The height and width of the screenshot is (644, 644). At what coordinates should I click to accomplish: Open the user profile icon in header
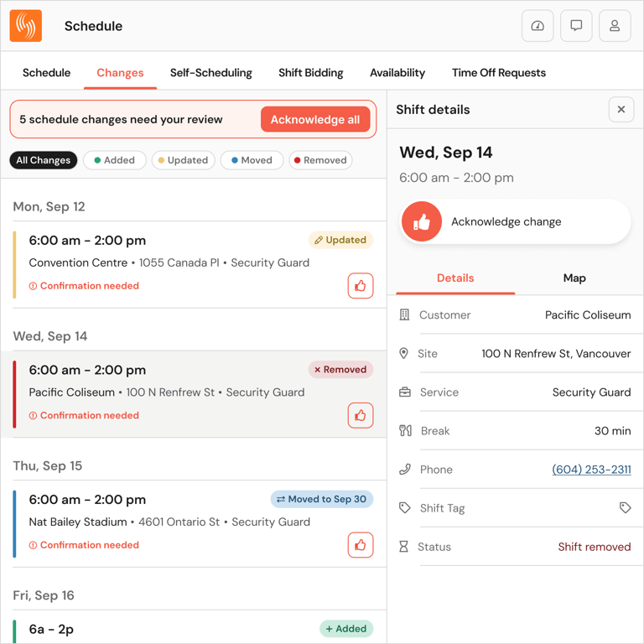[x=615, y=26]
